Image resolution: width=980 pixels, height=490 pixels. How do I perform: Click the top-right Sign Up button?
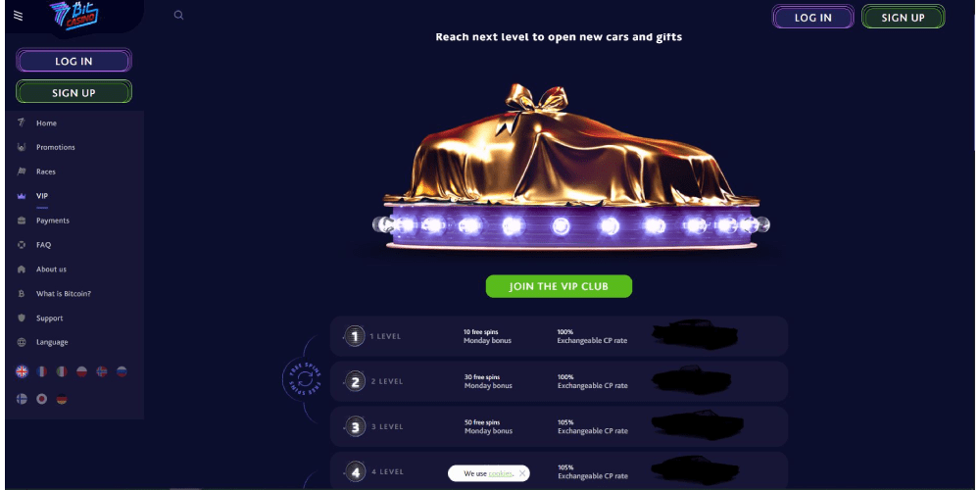coord(904,18)
